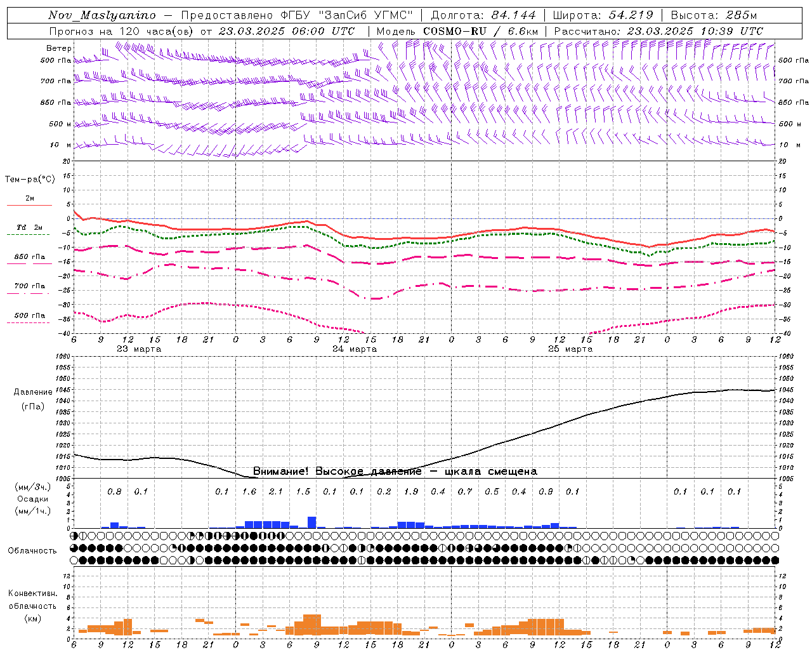The width and height of the screenshot is (812, 650).
Task: Click the Долгота: 84.144 value
Action: point(483,15)
